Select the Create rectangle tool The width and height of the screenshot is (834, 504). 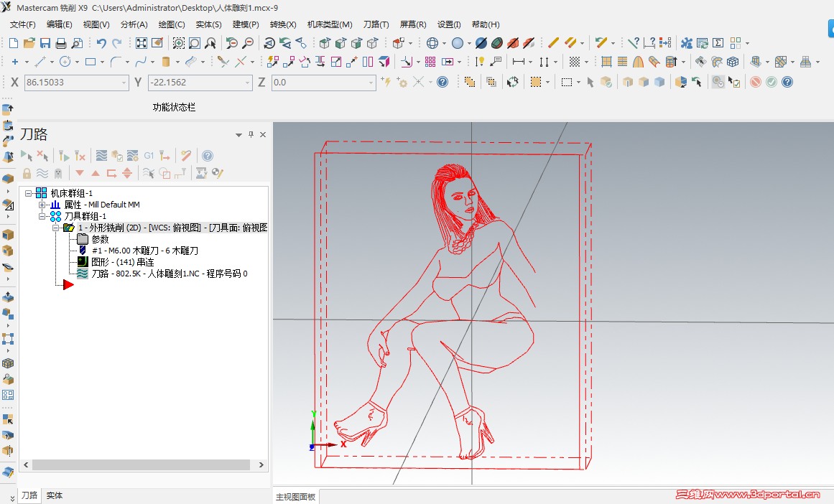click(x=91, y=62)
